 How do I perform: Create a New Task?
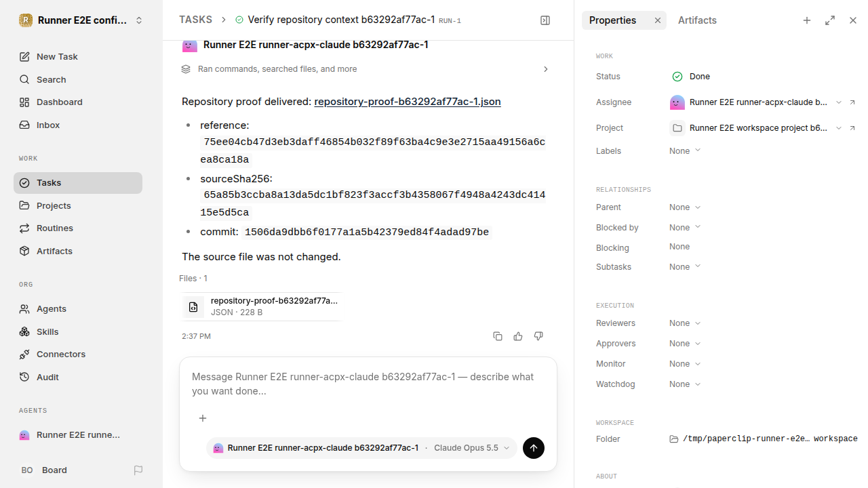(x=78, y=56)
